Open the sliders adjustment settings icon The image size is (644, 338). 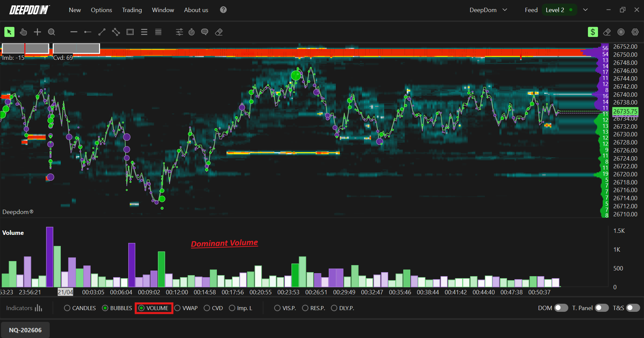(179, 32)
